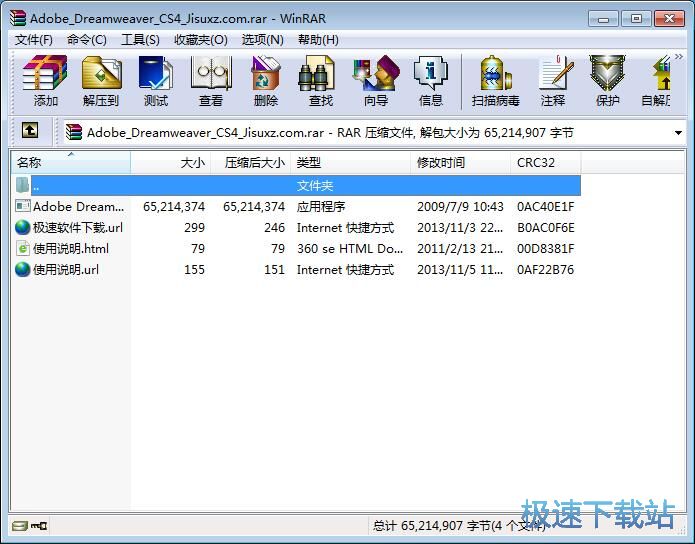This screenshot has height=544, width=695.
Task: Open the 收藏夹(O) menu
Action: click(x=201, y=40)
